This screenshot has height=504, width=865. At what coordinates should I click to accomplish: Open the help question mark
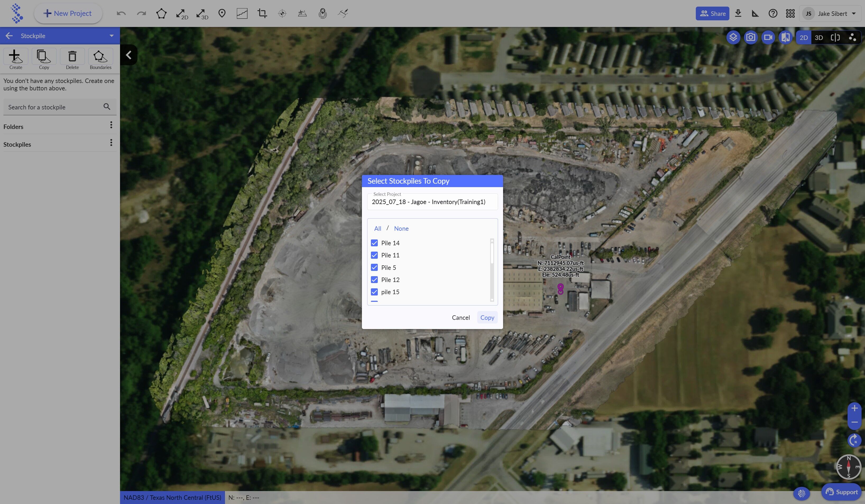(773, 13)
